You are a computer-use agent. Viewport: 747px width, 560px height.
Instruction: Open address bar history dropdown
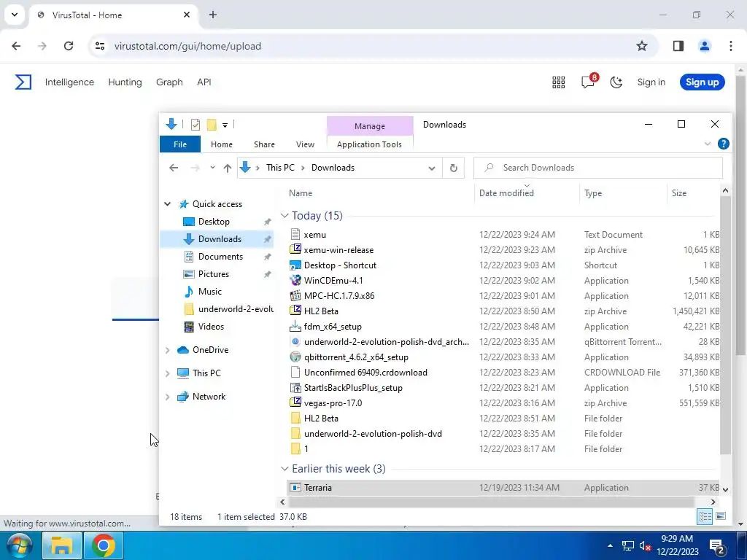point(432,168)
